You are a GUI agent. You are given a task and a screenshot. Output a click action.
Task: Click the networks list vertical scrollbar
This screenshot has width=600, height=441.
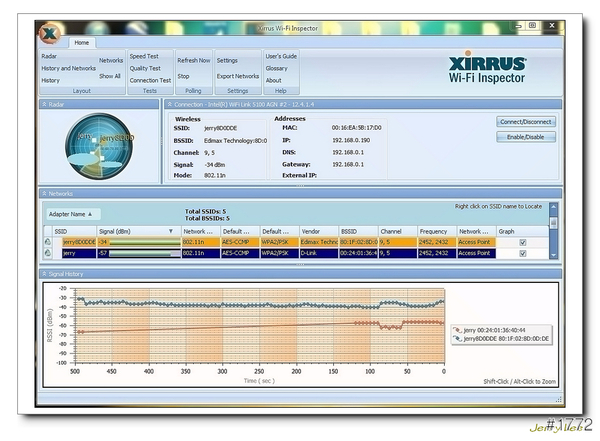coord(554,240)
